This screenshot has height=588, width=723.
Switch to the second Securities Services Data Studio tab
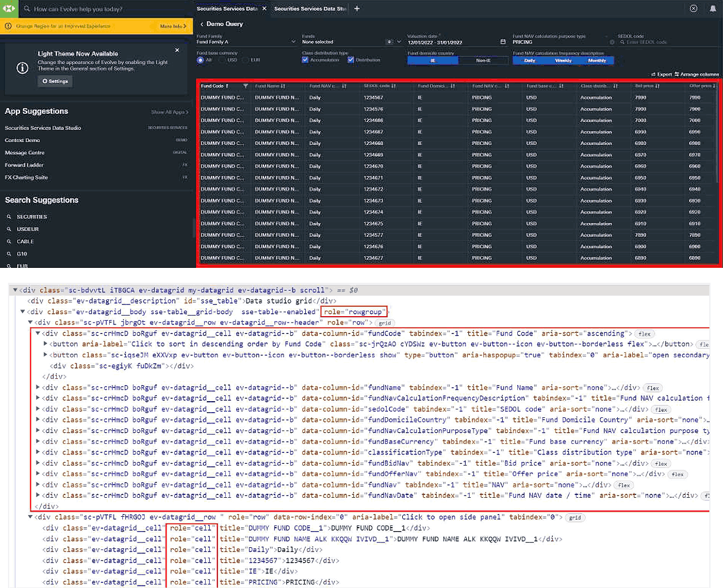pos(310,9)
